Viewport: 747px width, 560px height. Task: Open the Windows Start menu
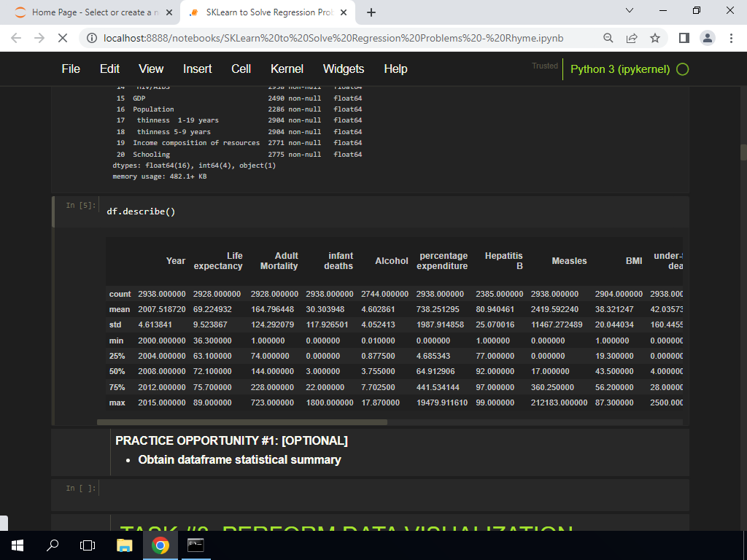[x=18, y=545]
